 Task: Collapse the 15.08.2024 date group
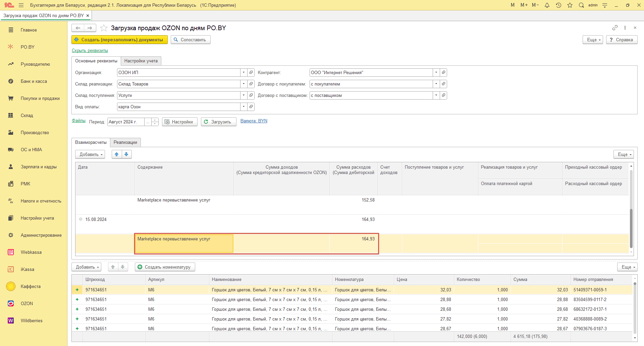80,219
